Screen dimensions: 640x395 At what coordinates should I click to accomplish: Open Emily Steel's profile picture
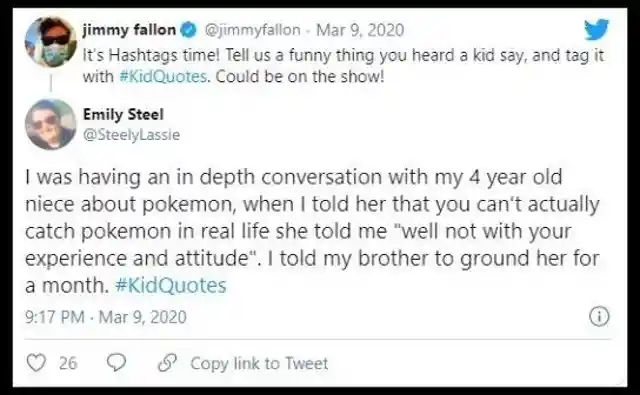51,124
